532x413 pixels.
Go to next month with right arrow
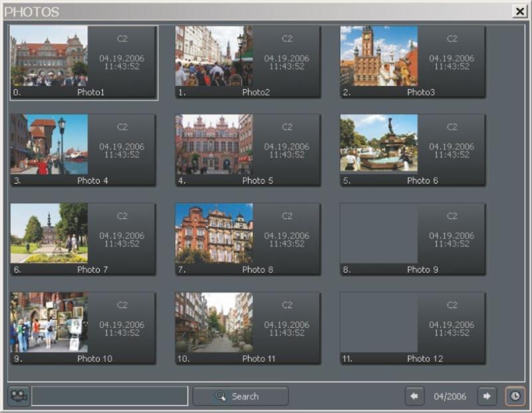(x=487, y=396)
